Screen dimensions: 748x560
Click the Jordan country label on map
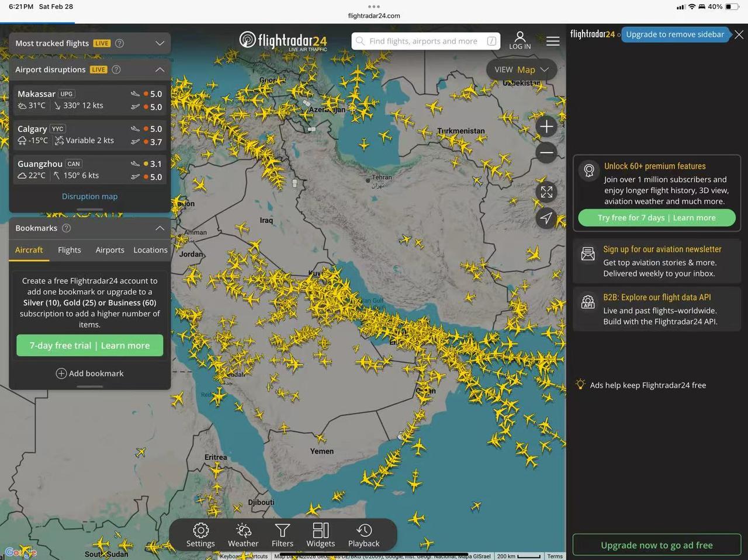click(191, 254)
